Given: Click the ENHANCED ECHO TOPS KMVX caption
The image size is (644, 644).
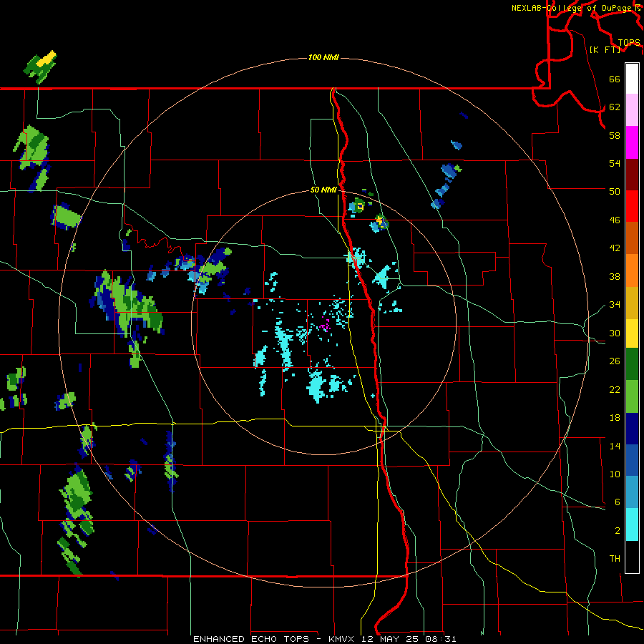Looking at the screenshot, I should (324, 639).
